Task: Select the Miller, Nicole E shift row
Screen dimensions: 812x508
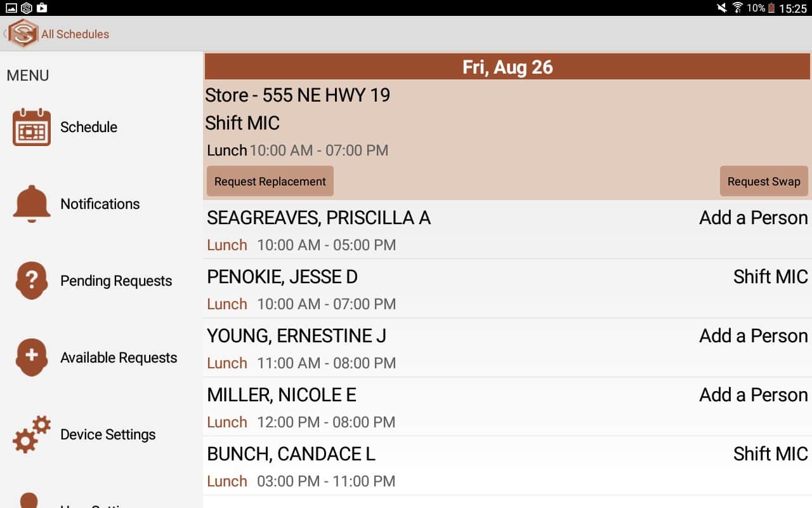Action: pos(506,407)
